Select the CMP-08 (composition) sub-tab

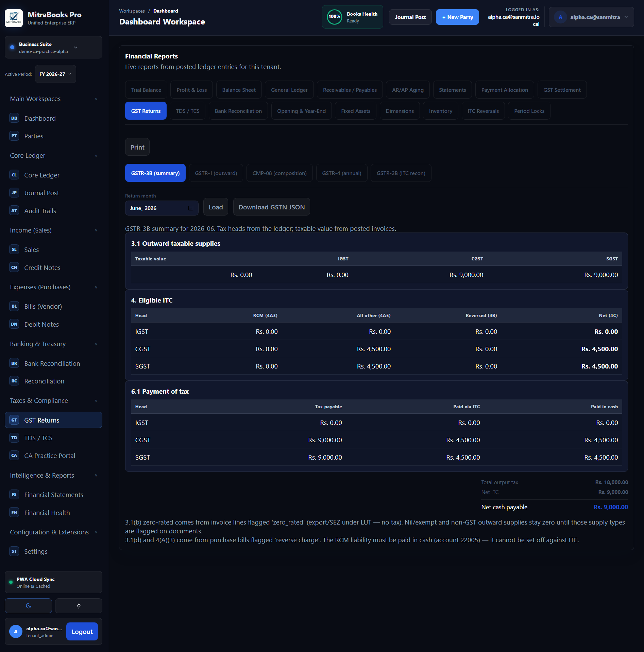[x=279, y=173]
